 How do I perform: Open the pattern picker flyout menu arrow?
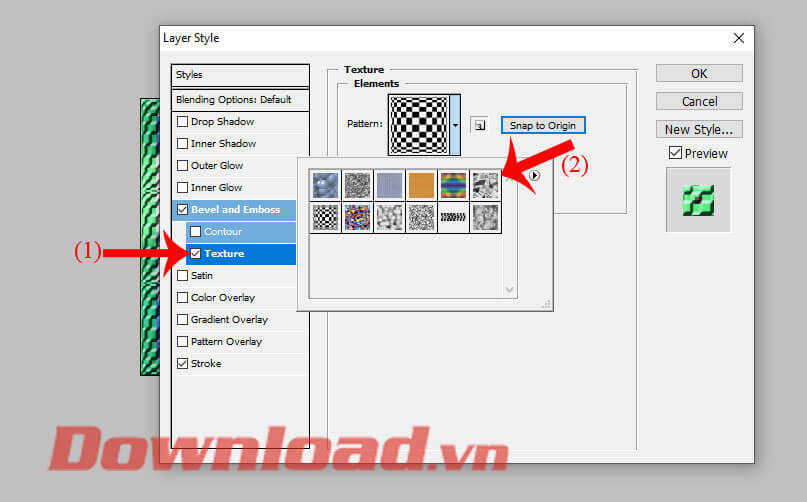[534, 176]
